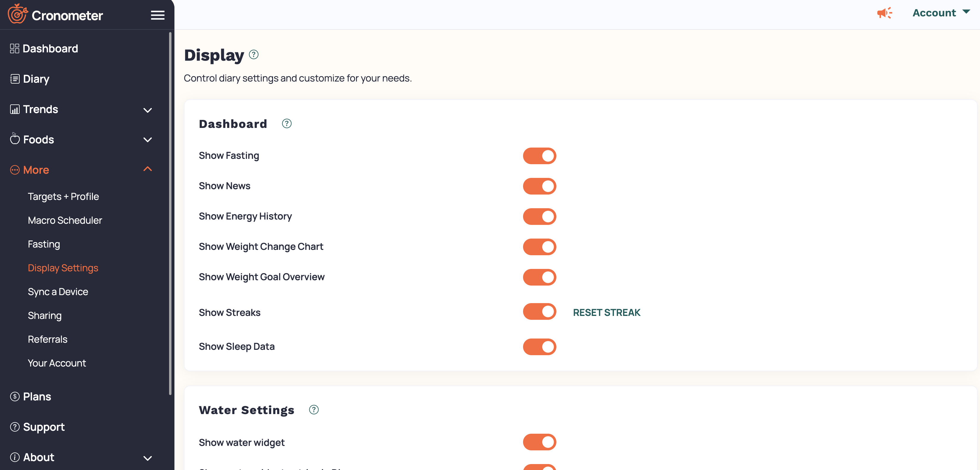The image size is (980, 470).
Task: Click the Diary notebook icon in sidebar
Action: point(15,79)
